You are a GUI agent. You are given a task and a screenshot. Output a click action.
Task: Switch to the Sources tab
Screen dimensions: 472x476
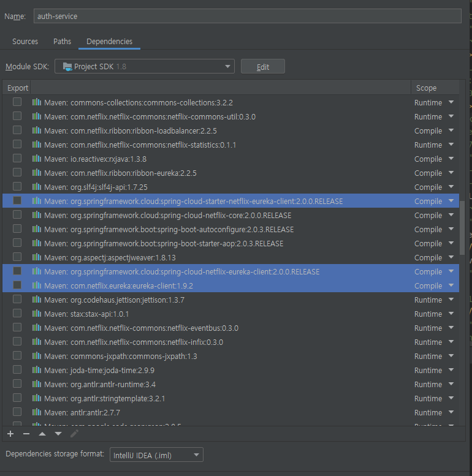[25, 41]
